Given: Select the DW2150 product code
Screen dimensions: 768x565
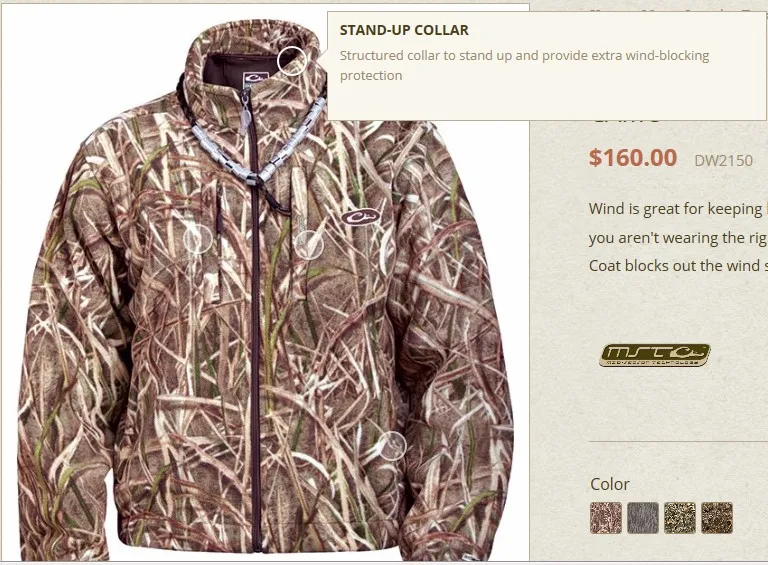Looking at the screenshot, I should click(x=723, y=161).
